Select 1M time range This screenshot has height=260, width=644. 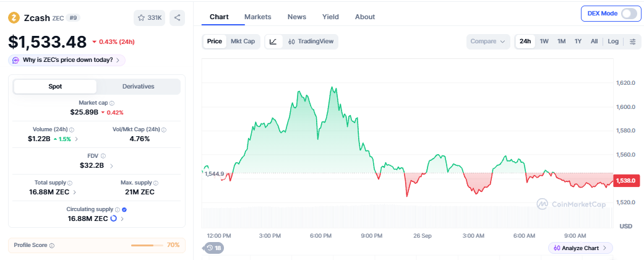[x=562, y=41]
